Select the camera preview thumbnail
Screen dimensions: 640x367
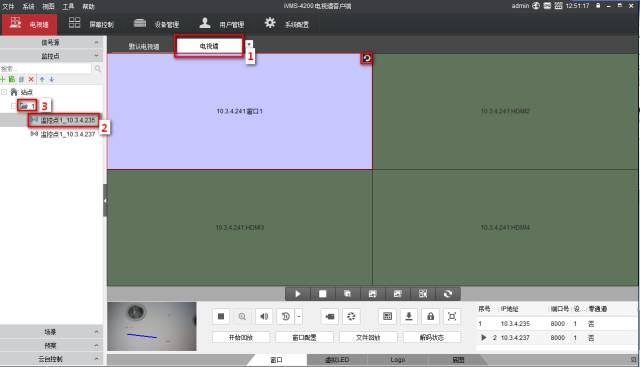[152, 327]
